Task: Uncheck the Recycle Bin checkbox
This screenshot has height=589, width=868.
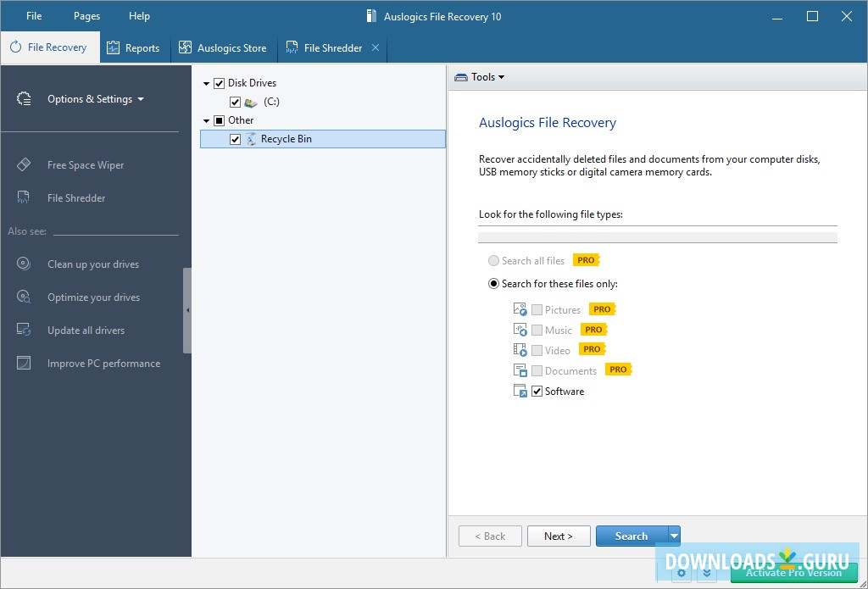Action: tap(235, 138)
